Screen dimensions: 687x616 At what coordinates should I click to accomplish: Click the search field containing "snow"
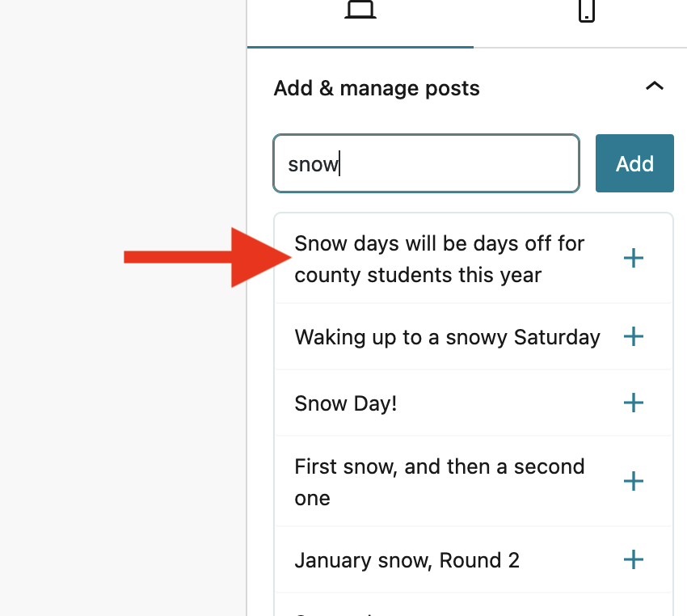pos(426,164)
